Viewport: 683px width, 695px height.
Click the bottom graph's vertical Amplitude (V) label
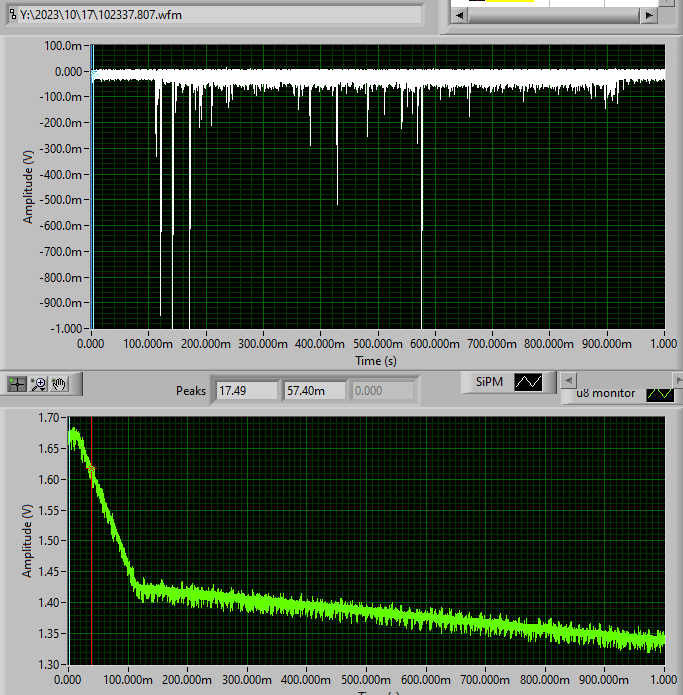tap(27, 541)
